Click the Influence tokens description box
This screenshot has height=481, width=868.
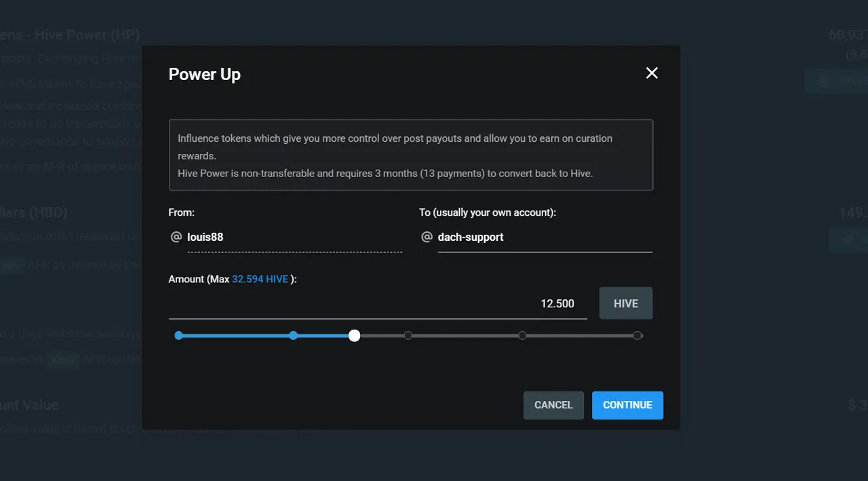click(411, 155)
